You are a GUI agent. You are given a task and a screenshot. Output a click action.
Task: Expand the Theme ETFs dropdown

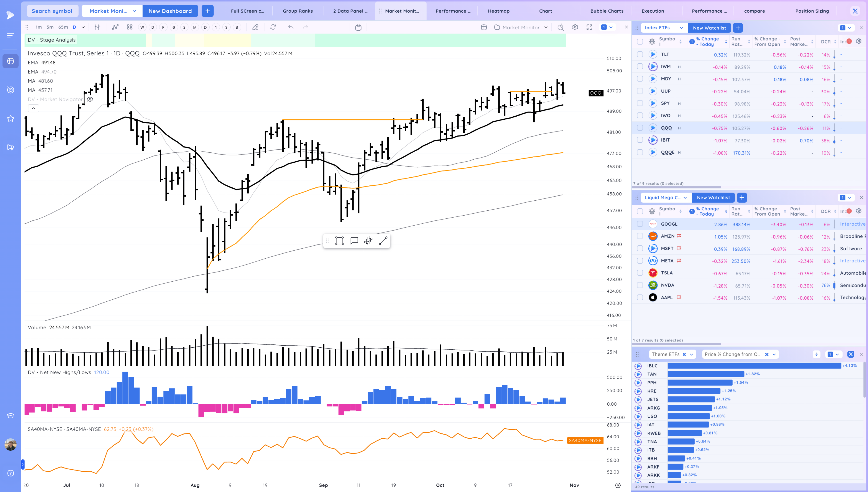pos(691,354)
